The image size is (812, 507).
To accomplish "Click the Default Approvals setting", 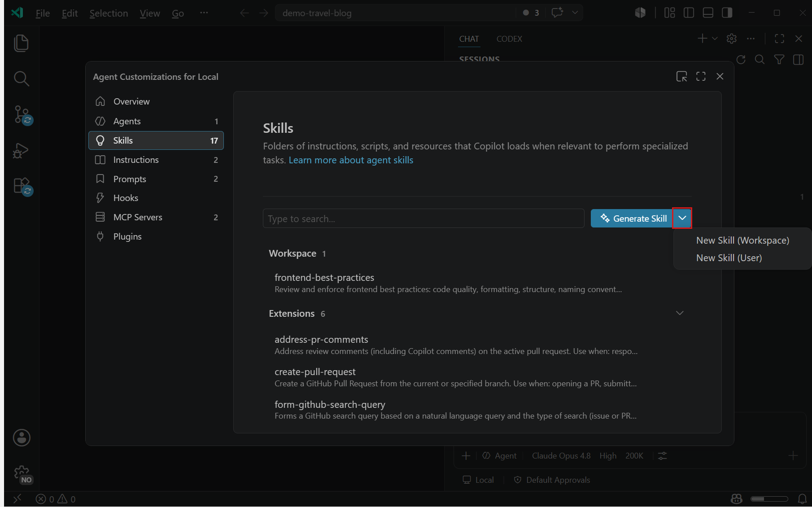I will (x=552, y=480).
